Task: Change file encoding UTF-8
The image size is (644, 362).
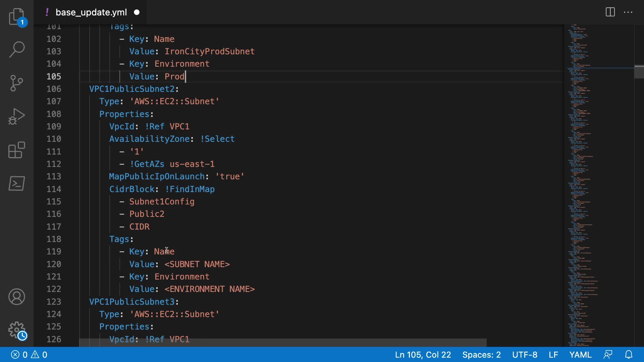Action: point(525,355)
